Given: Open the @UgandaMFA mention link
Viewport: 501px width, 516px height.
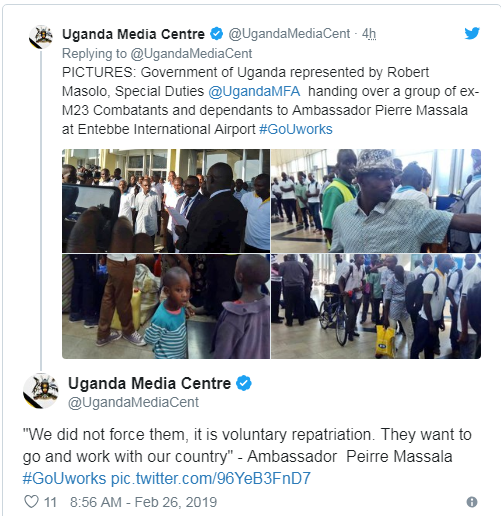Looking at the screenshot, I should [254, 91].
